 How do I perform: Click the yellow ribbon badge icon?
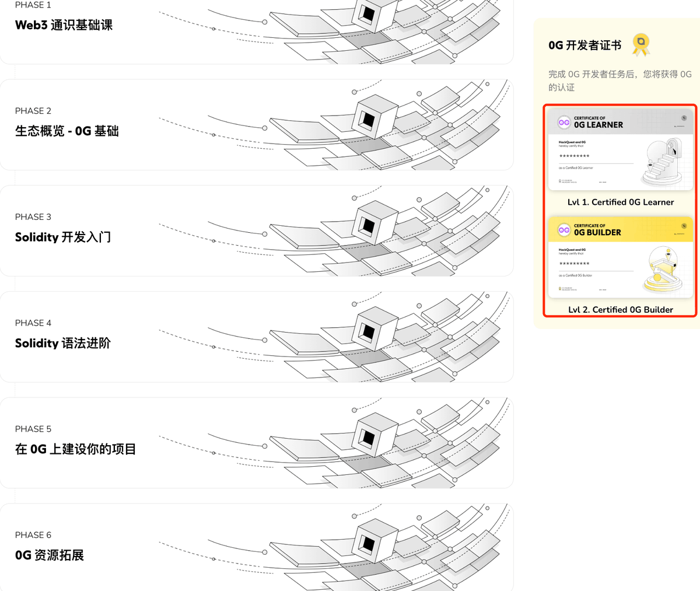(641, 44)
